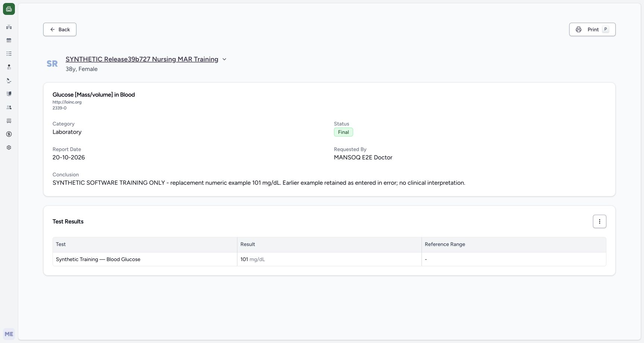Image resolution: width=644 pixels, height=343 pixels.
Task: Open the users group sidebar icon
Action: click(x=9, y=107)
